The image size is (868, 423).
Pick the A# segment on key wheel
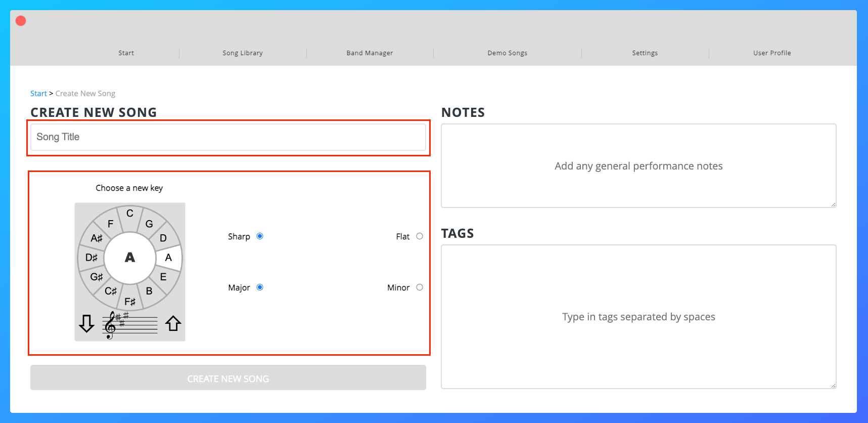(x=97, y=238)
